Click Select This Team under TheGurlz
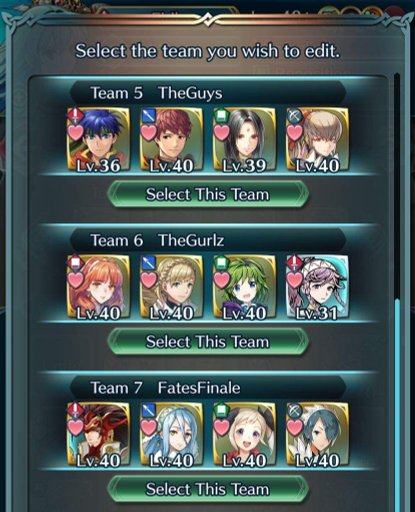Image resolution: width=415 pixels, height=512 pixels. 207,342
